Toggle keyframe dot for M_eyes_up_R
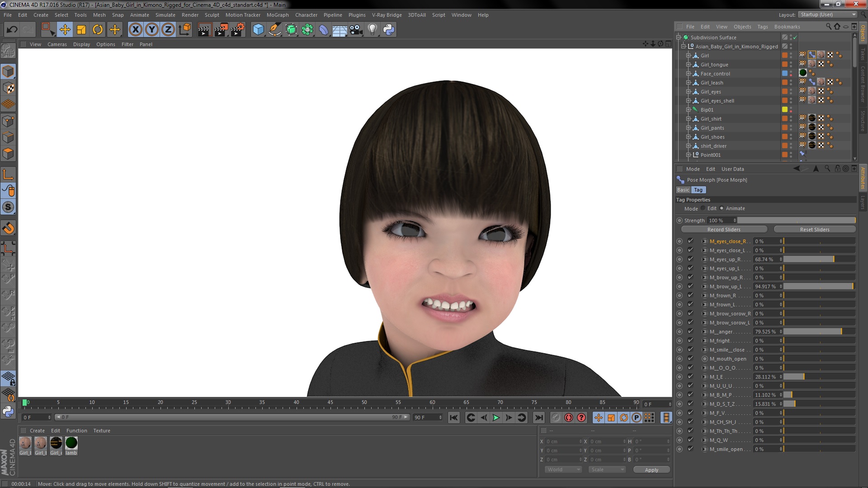The height and width of the screenshot is (488, 868). point(679,259)
